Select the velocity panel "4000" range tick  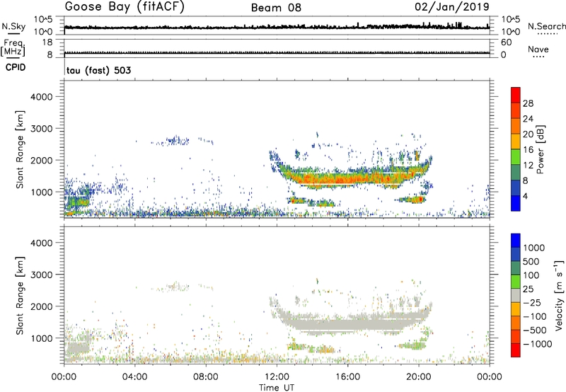click(42, 243)
